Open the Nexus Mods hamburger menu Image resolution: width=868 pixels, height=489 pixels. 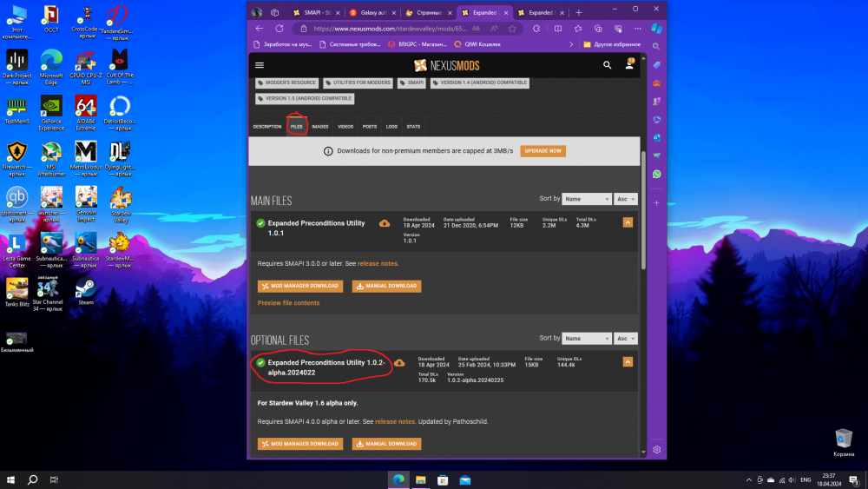tap(260, 64)
